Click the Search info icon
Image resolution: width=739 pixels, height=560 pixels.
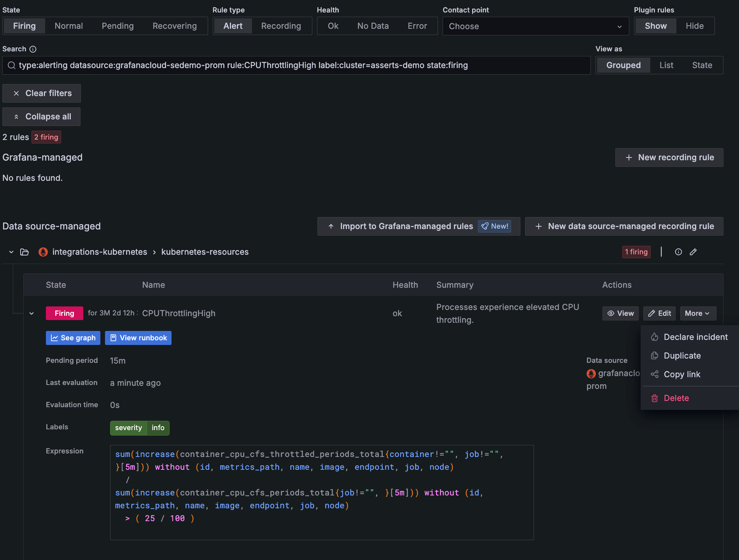click(x=33, y=49)
